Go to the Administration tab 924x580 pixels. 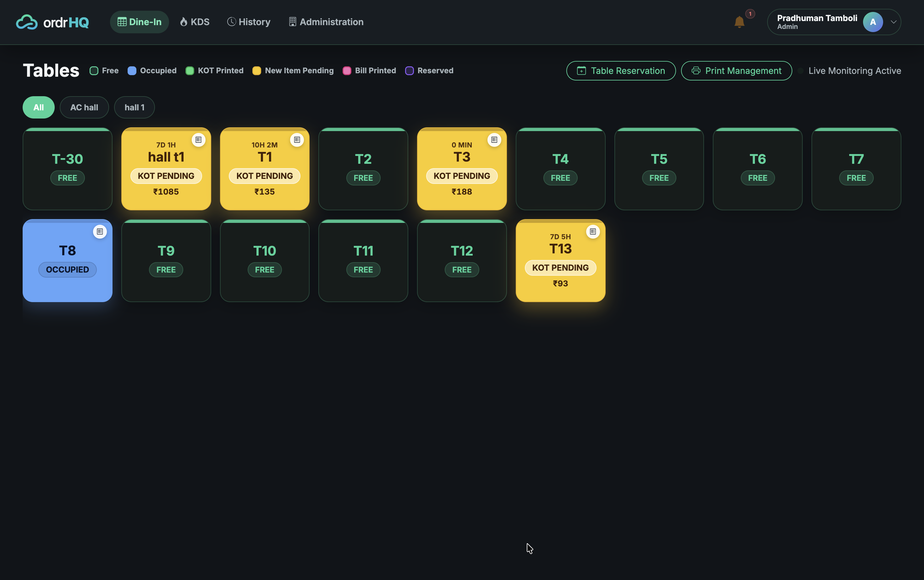pos(326,22)
